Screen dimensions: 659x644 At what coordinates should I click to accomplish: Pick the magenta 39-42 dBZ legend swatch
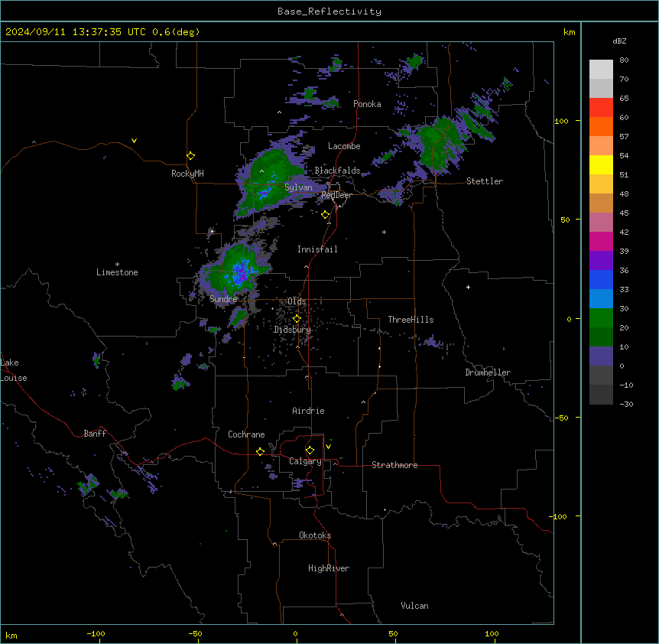click(x=601, y=241)
